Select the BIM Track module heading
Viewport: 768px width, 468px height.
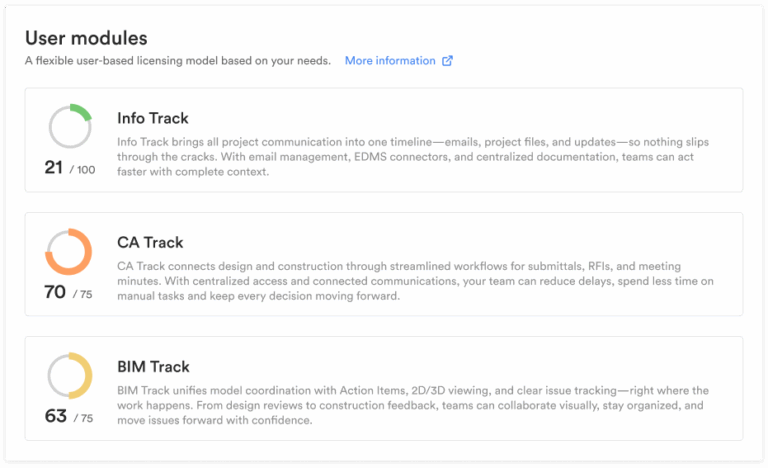pyautogui.click(x=153, y=366)
